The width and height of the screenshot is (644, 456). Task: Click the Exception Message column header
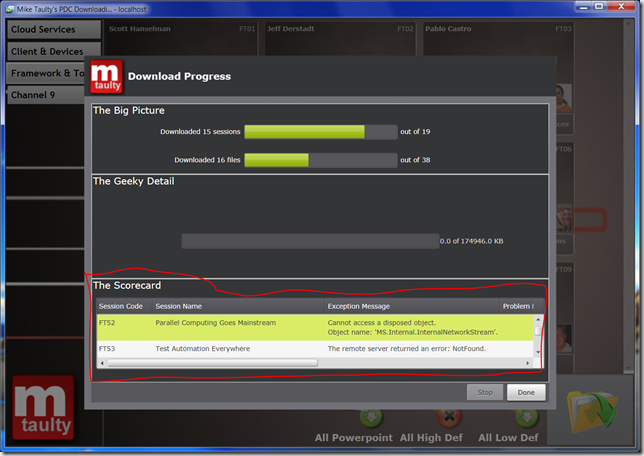click(412, 306)
